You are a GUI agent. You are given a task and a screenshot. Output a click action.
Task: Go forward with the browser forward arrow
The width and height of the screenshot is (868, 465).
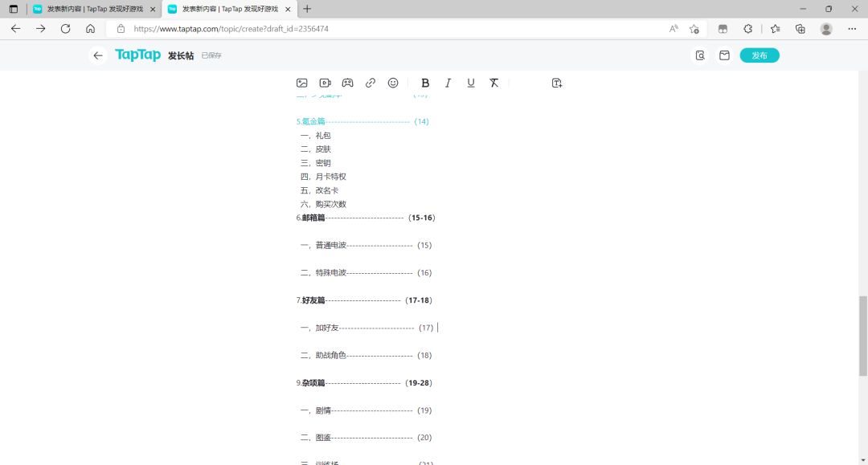point(40,29)
